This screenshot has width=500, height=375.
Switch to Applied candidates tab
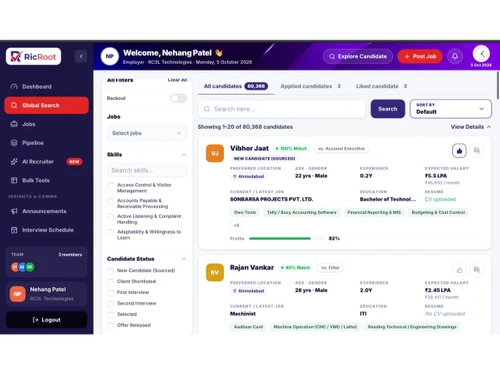pyautogui.click(x=310, y=86)
